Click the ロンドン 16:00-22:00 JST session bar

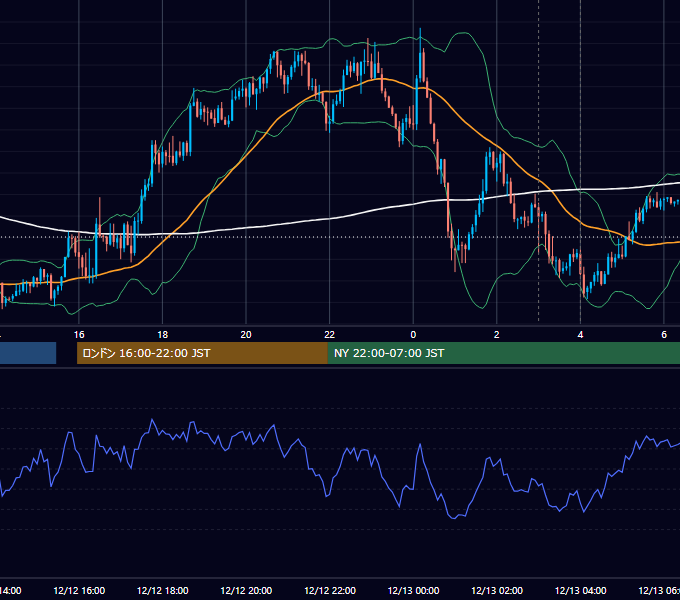[202, 353]
